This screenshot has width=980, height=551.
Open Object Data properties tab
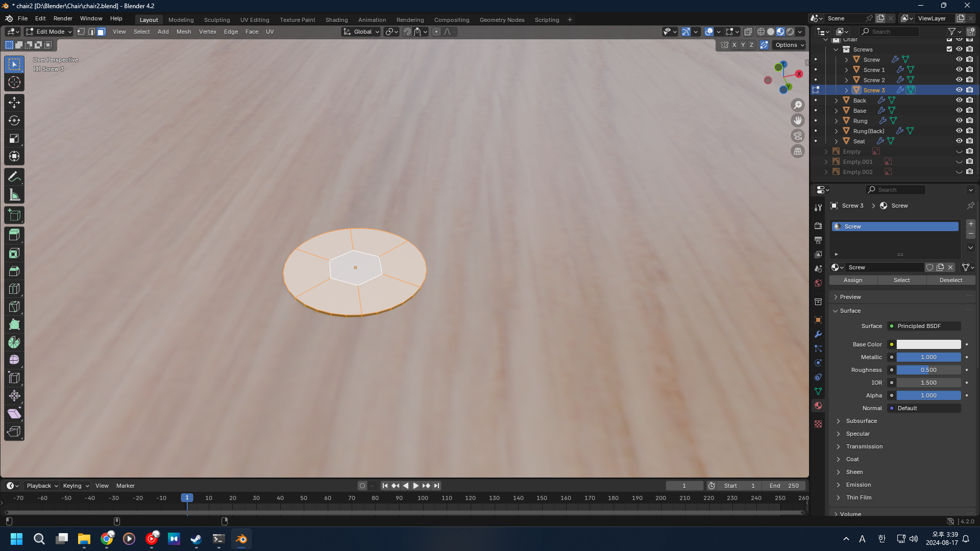tap(818, 391)
